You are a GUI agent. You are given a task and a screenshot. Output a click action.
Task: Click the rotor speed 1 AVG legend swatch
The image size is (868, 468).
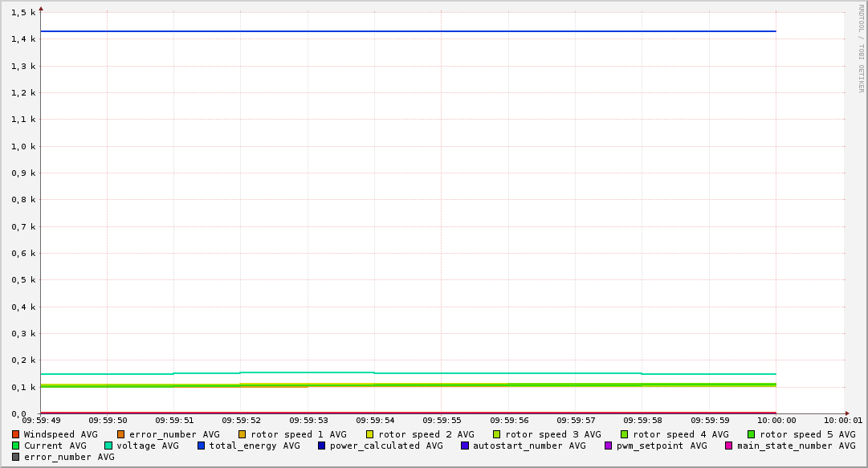(242, 434)
